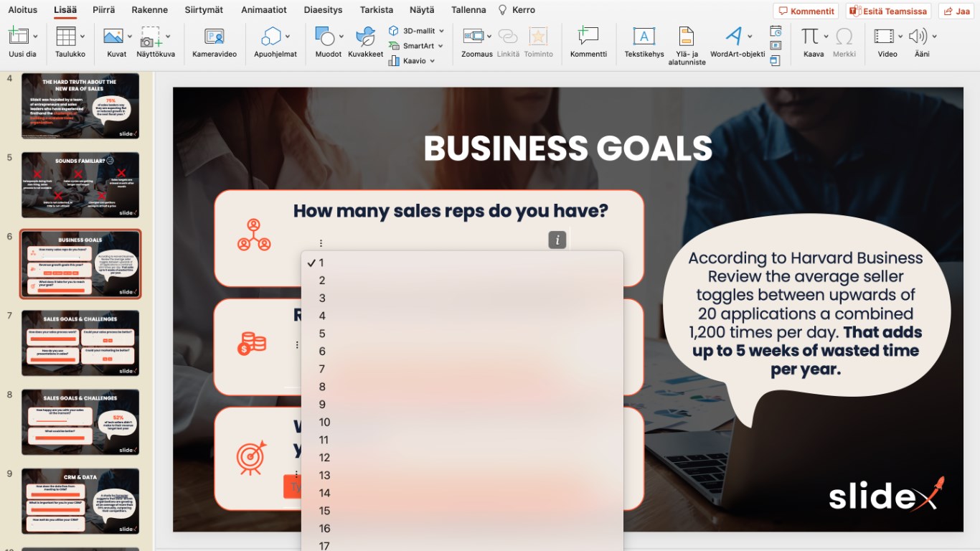Click the insert object icon

pos(776,61)
